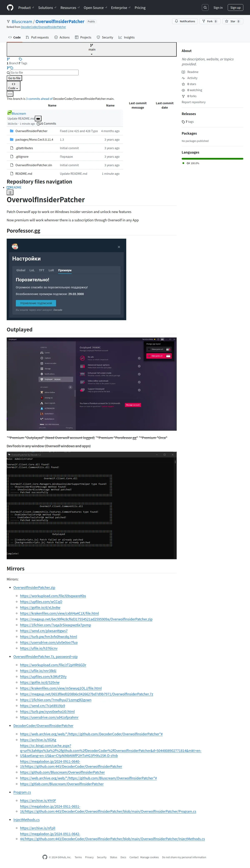Click the book icon next to Readme
The image size is (250, 868).
coord(183,72)
